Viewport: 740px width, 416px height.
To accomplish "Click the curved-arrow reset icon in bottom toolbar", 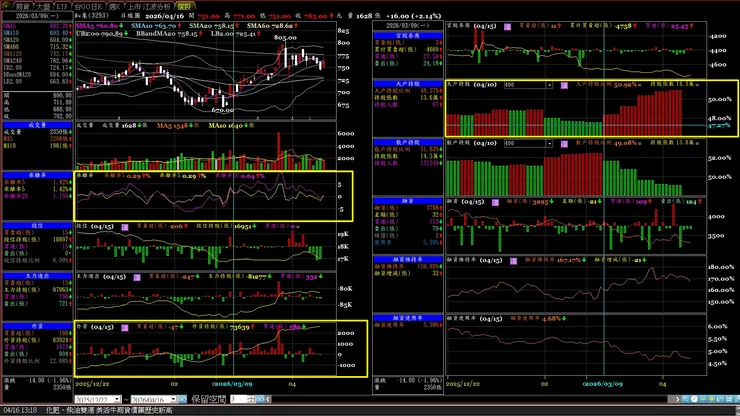I will pos(721,399).
